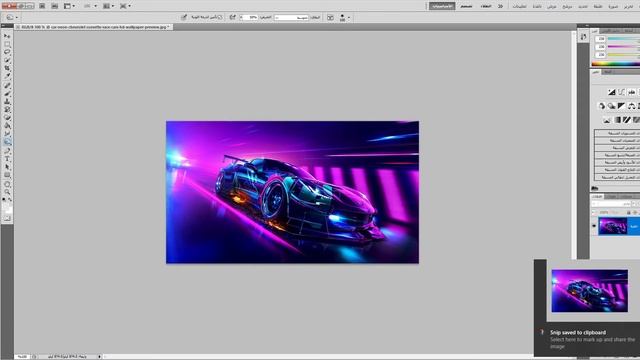Switch to the Painting (رسم) workspace

(486, 6)
